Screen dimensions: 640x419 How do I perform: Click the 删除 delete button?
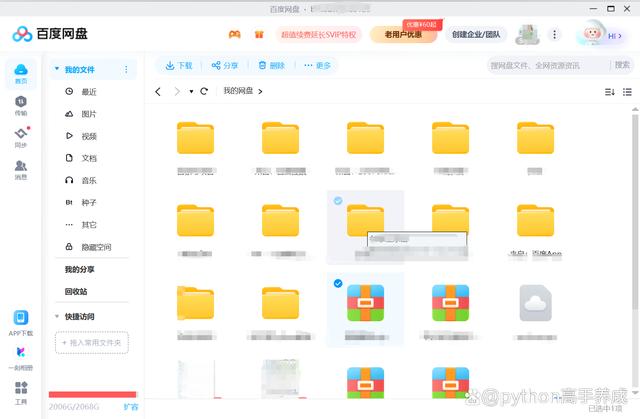271,65
